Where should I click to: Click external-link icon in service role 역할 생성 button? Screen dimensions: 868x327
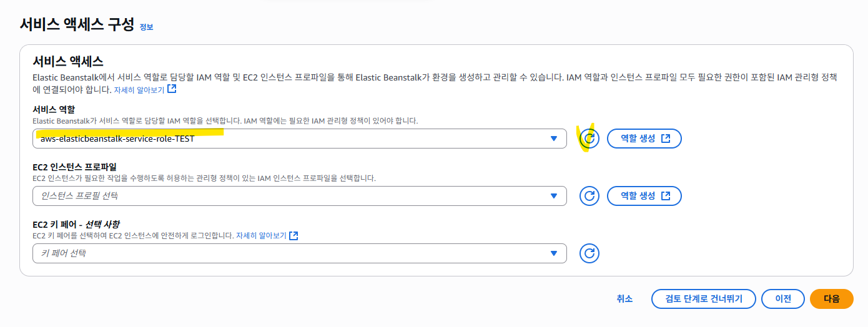[x=666, y=139]
